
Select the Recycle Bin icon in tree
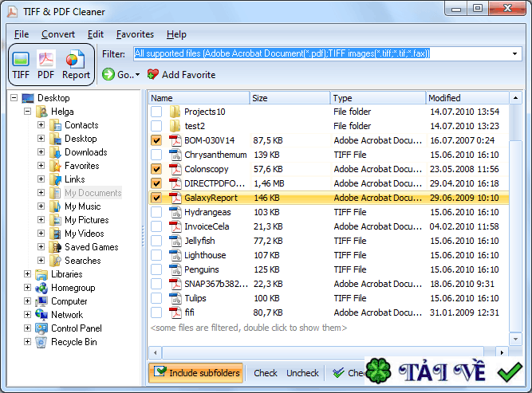pyautogui.click(x=41, y=342)
